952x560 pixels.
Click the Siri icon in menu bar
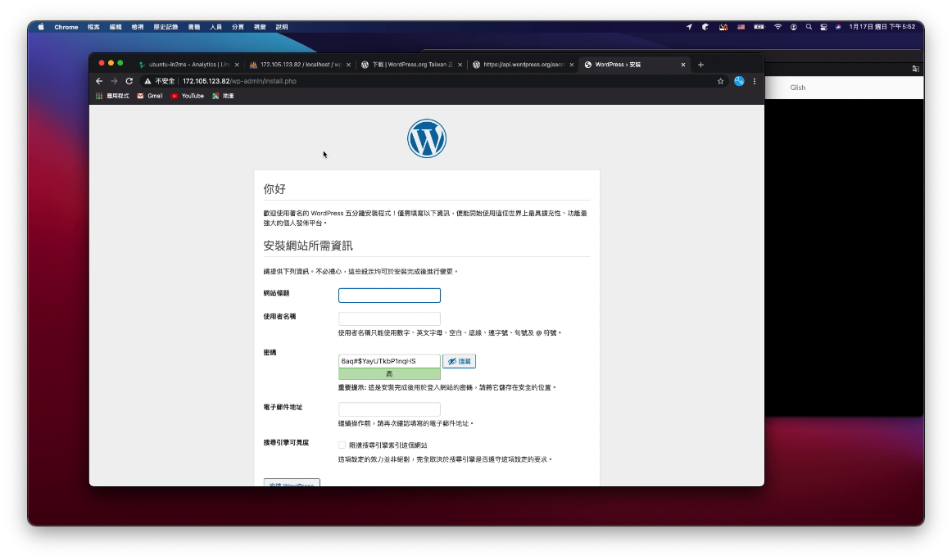[x=838, y=27]
